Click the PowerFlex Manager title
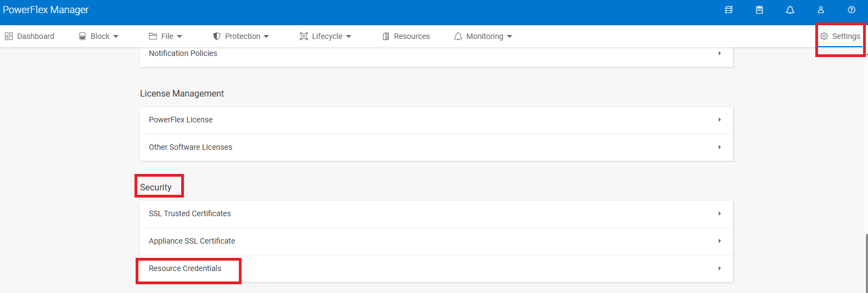This screenshot has width=868, height=293. pyautogui.click(x=46, y=10)
